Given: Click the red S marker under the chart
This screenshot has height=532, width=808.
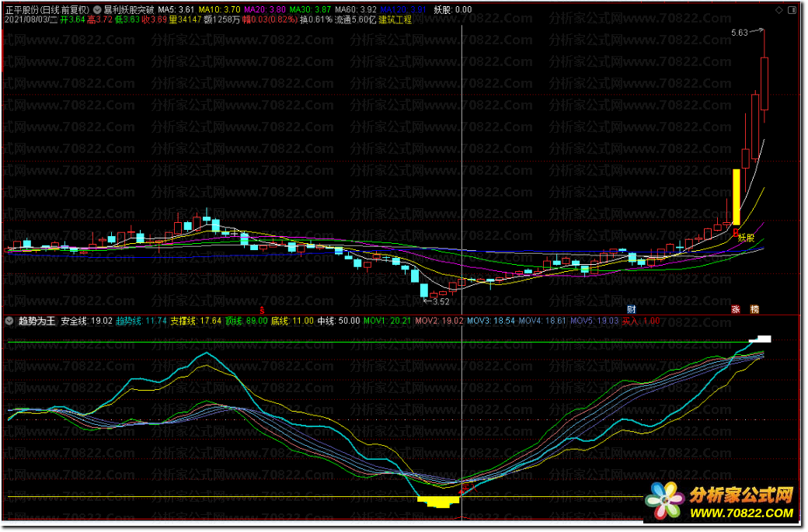Looking at the screenshot, I should click(x=263, y=311).
